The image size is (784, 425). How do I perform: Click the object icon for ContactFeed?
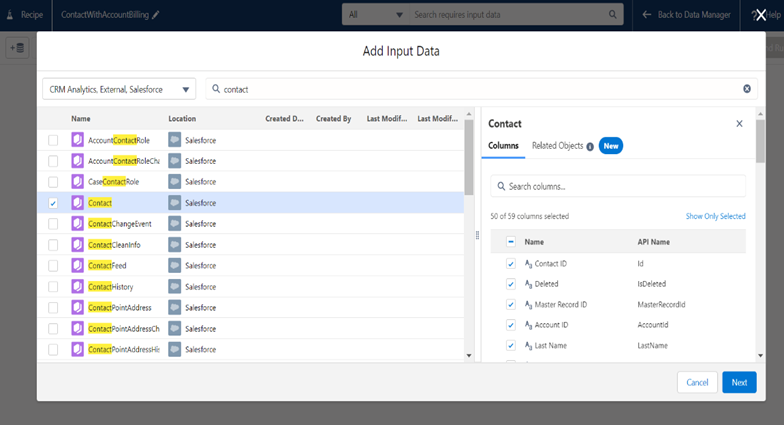pyautogui.click(x=78, y=265)
